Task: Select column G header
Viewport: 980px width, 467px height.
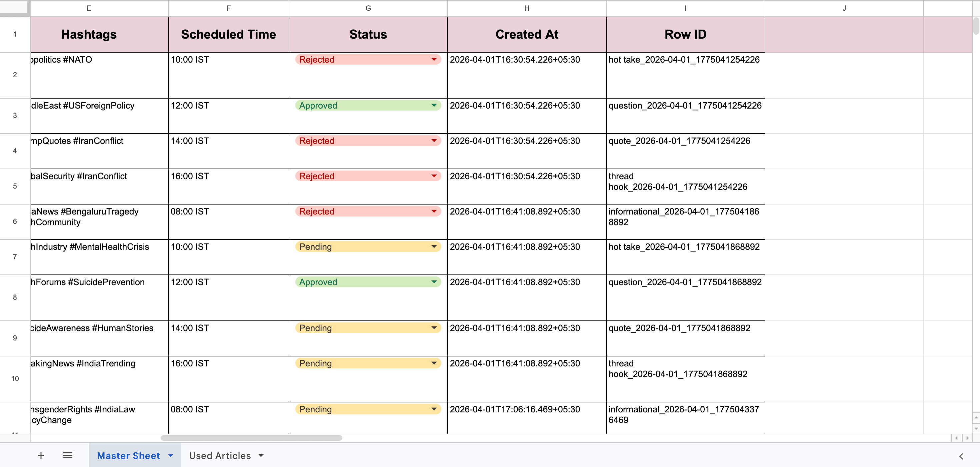Action: click(368, 8)
